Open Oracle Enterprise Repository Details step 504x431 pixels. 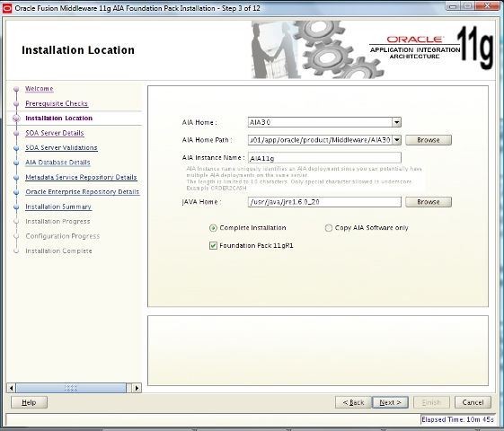pyautogui.click(x=83, y=192)
